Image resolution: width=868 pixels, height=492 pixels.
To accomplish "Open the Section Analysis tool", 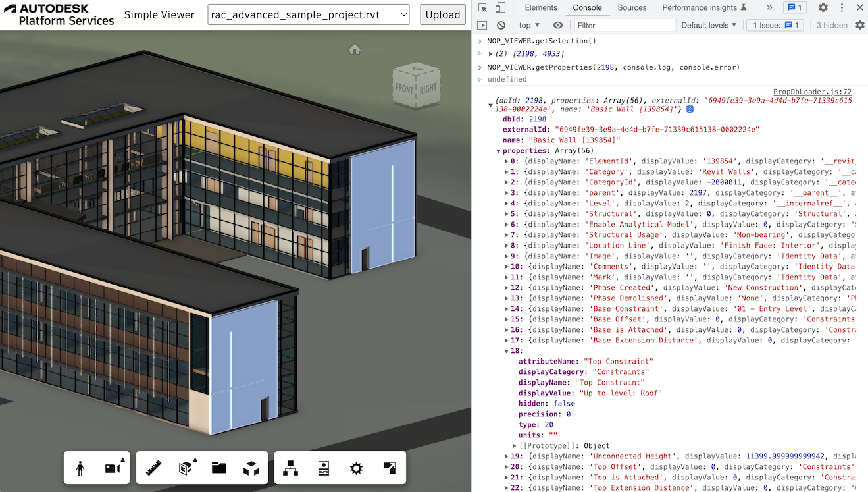I will [x=186, y=468].
